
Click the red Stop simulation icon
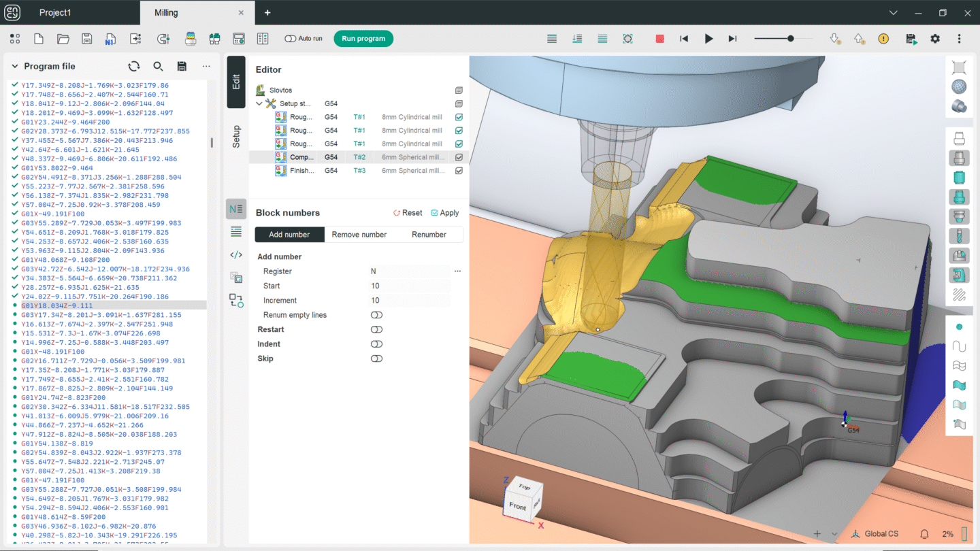click(x=659, y=39)
